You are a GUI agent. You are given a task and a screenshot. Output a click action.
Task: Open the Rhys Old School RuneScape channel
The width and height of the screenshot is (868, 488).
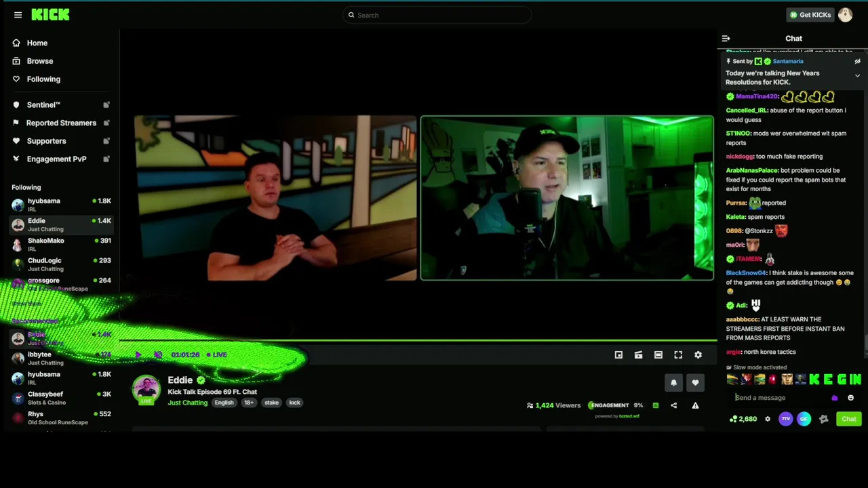61,418
